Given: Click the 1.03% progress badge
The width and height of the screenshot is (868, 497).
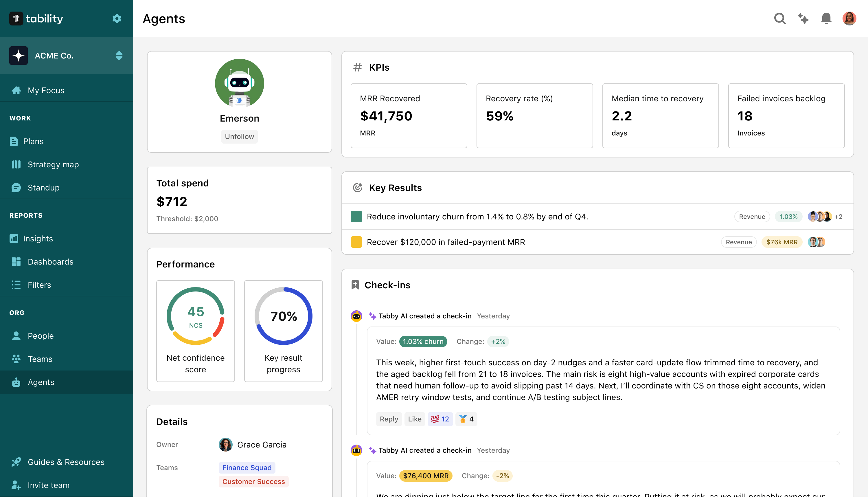Looking at the screenshot, I should (788, 217).
